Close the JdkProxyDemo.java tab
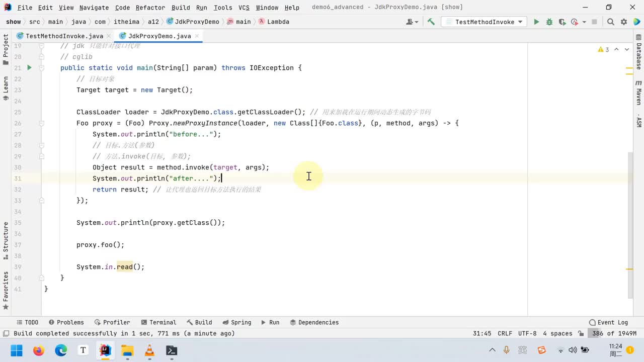The height and width of the screenshot is (362, 644). pyautogui.click(x=197, y=36)
